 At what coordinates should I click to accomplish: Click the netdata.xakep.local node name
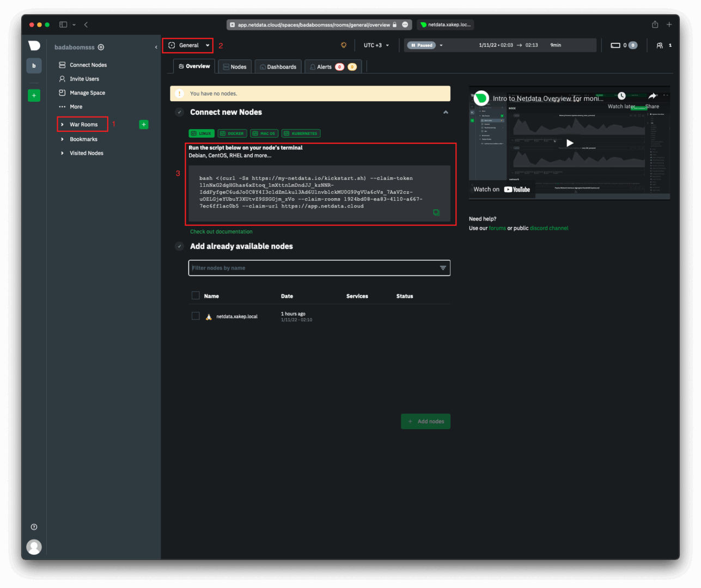(x=237, y=316)
